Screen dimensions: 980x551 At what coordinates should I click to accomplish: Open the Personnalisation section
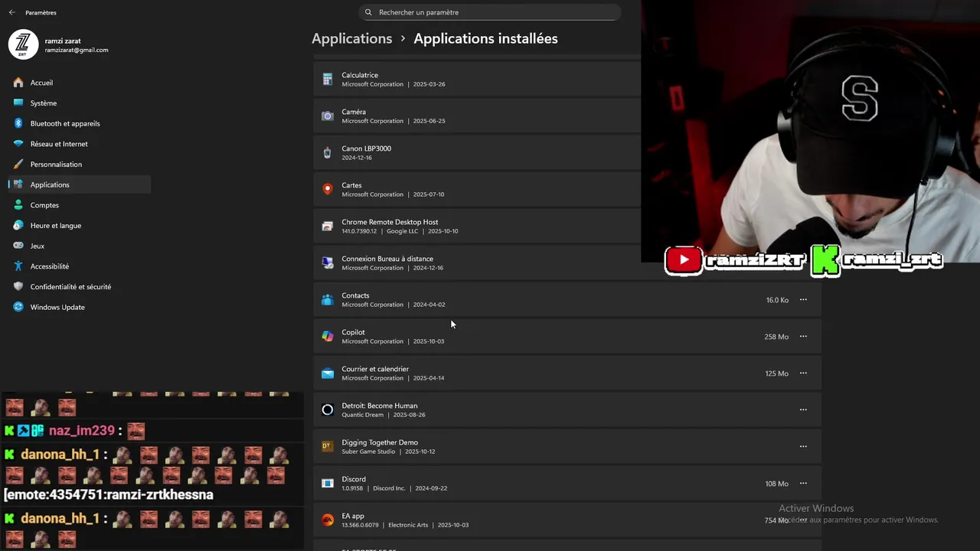tap(80, 165)
